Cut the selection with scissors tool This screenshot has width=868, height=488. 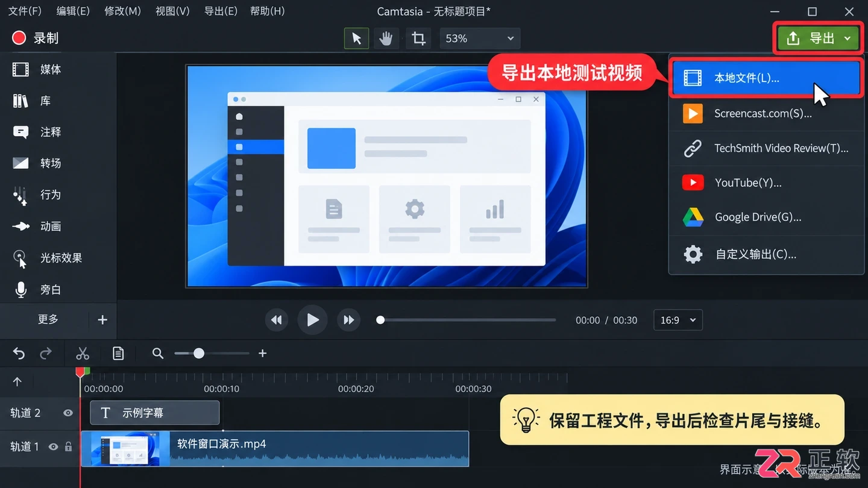[83, 354]
